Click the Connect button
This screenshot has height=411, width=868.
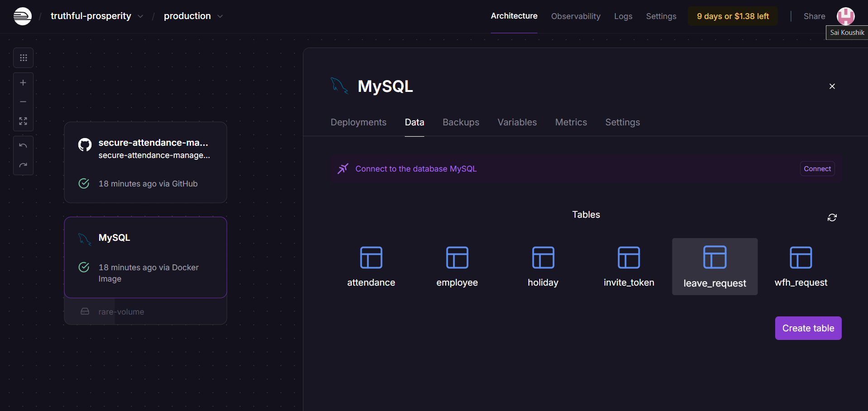click(x=817, y=169)
